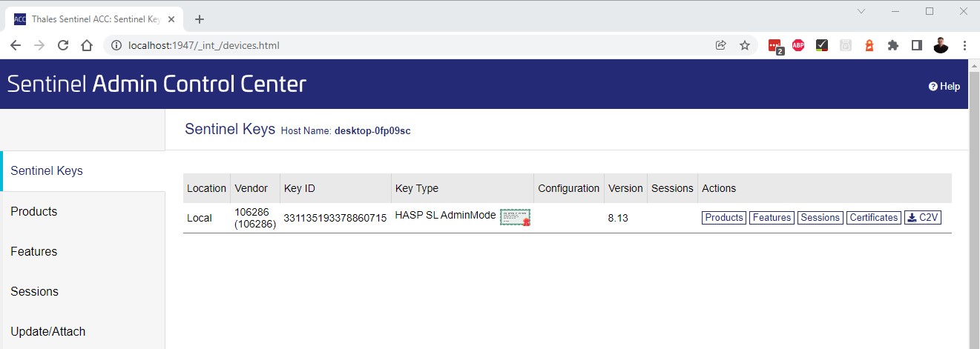Open Help in the header
Viewport: 980px width, 349px height.
pos(944,86)
